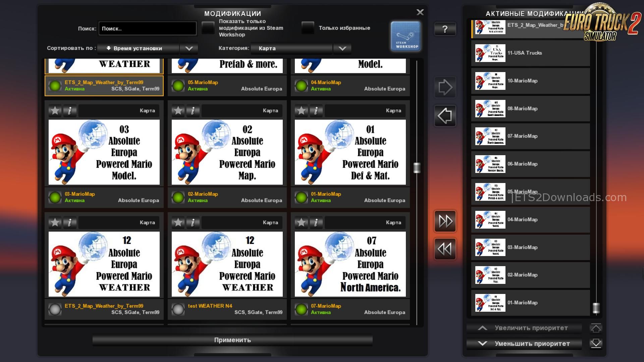Toggle active light of 03-MarioMap
644x362 pixels.
[x=55, y=197]
